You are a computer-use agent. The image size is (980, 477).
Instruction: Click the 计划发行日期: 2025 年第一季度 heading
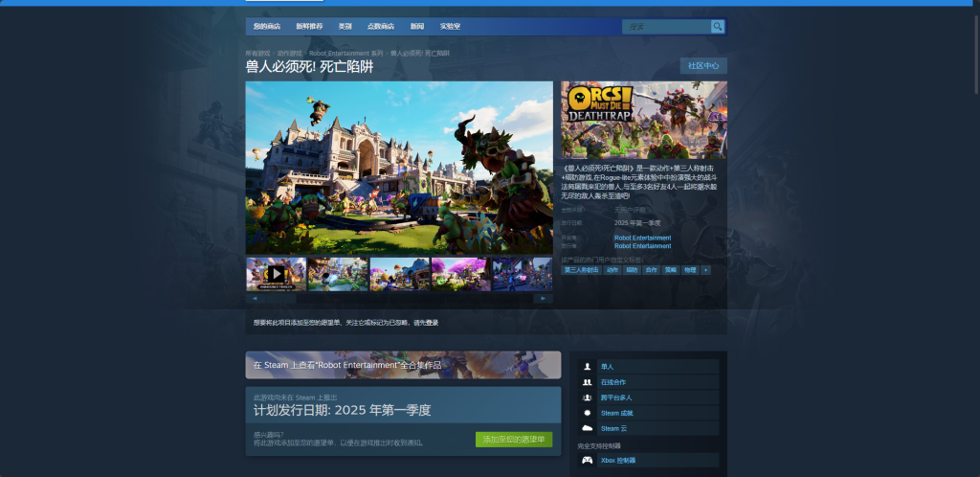point(342,411)
